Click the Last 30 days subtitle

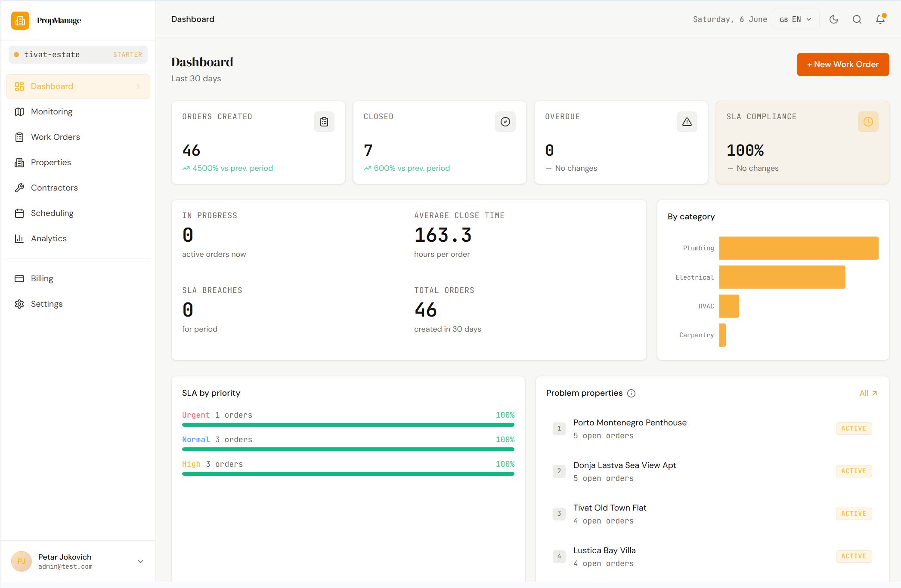pyautogui.click(x=196, y=79)
